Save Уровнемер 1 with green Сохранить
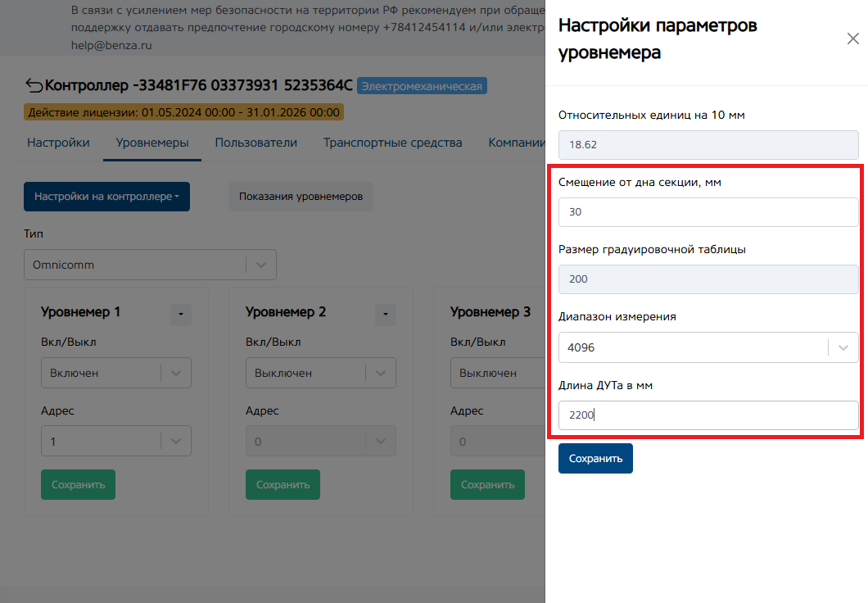The image size is (868, 603). click(79, 485)
